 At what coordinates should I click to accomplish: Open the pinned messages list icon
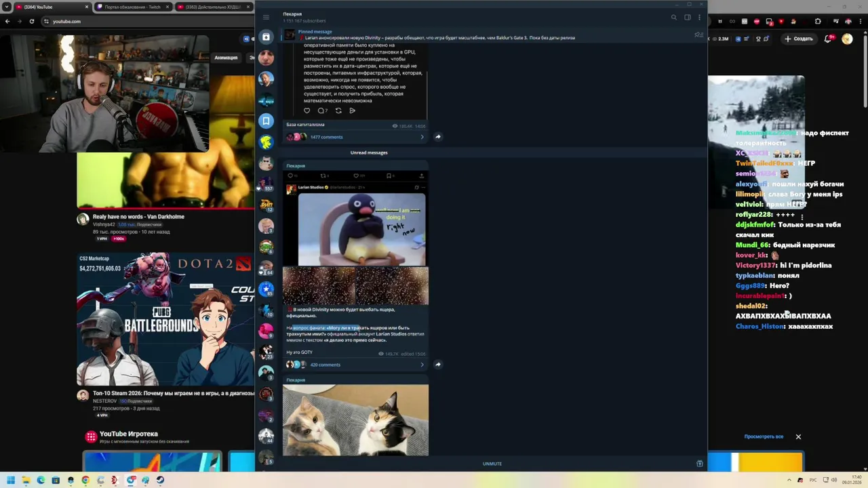tap(698, 35)
